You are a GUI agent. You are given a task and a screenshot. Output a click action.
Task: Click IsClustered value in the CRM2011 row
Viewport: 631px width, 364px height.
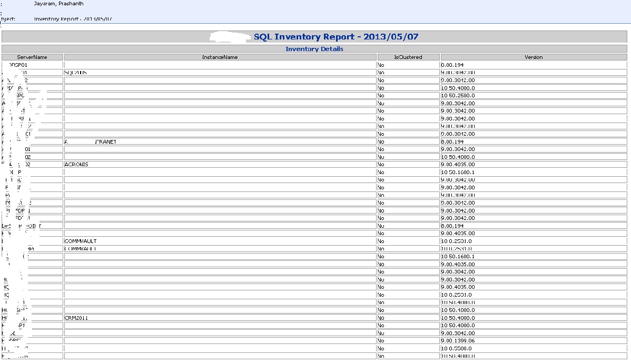click(381, 318)
